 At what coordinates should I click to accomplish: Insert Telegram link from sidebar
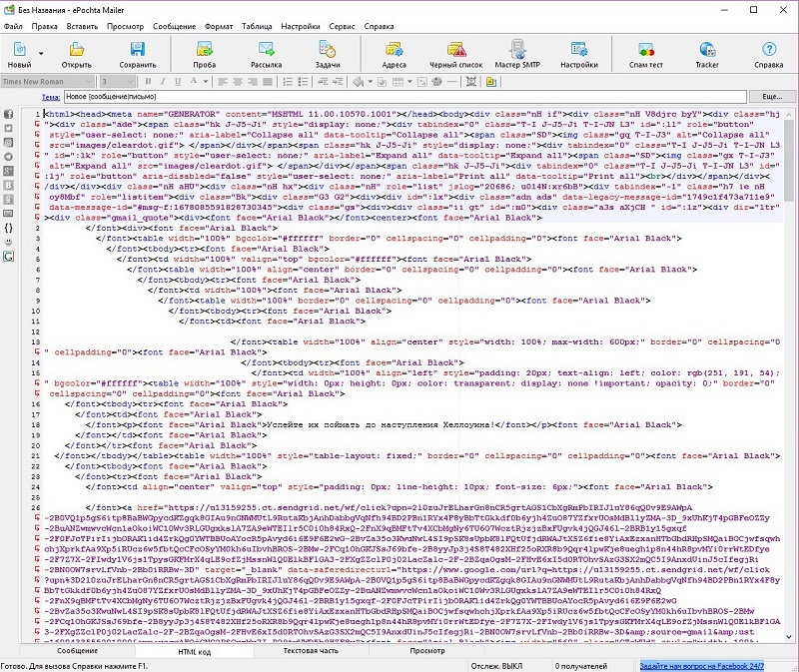9,157
